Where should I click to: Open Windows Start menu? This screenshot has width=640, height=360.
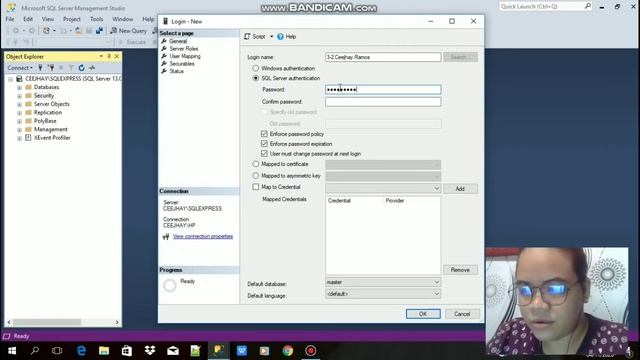[x=12, y=351]
